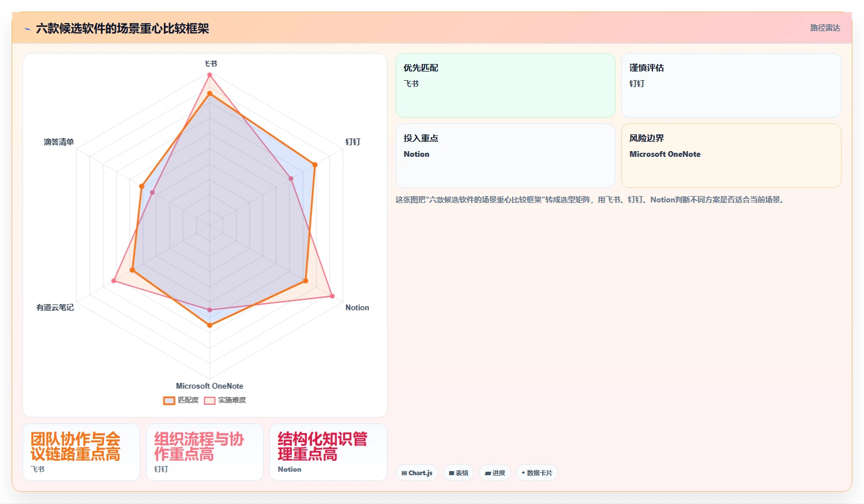
Task: Toggle the 实施难度 legend item
Action: [x=224, y=400]
